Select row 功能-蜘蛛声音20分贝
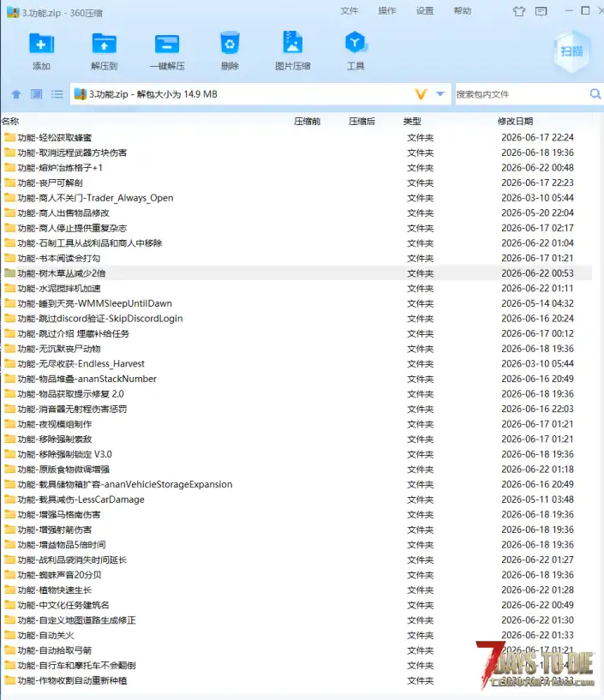This screenshot has width=604, height=700. click(297, 575)
